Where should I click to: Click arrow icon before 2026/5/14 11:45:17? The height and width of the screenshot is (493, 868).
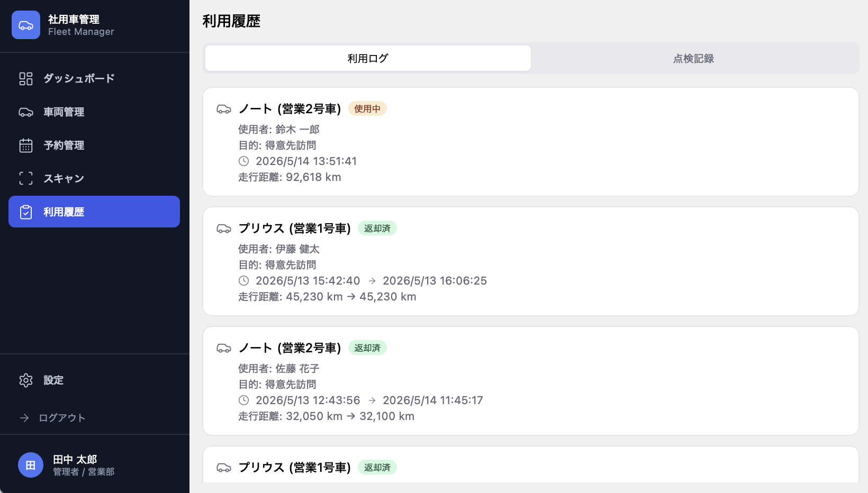(372, 400)
